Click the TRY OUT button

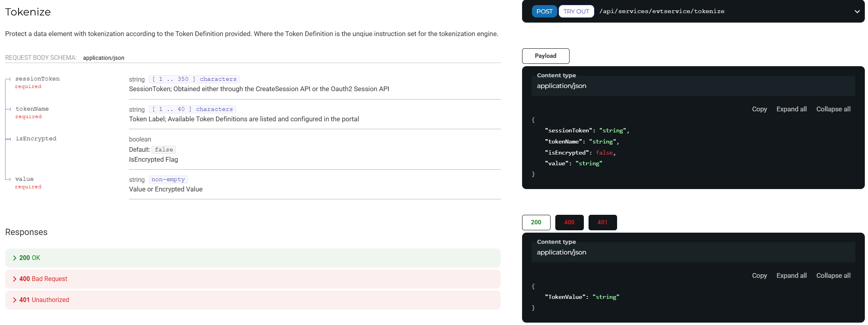576,11
